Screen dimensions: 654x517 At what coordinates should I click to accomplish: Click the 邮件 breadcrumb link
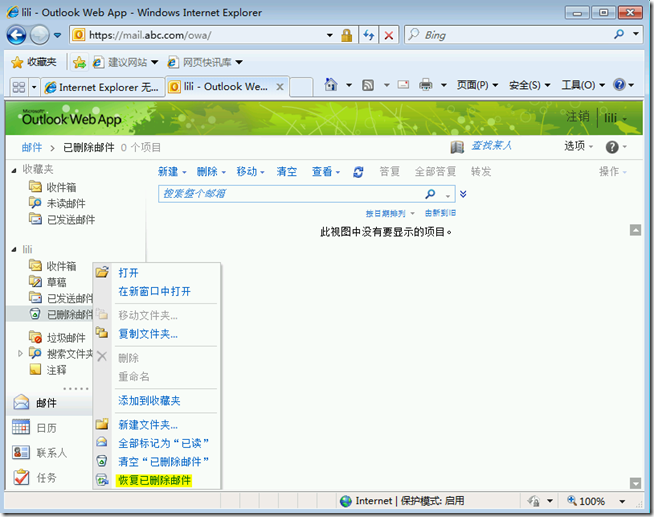point(32,147)
